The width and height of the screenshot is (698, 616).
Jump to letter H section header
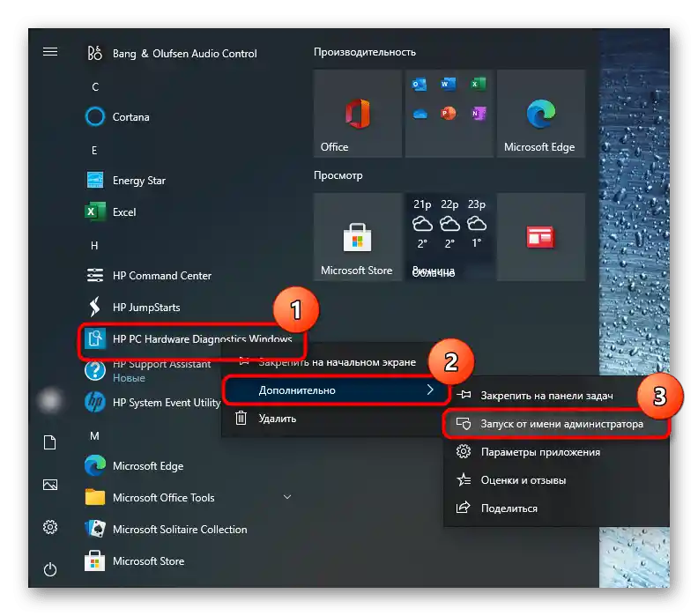(94, 246)
